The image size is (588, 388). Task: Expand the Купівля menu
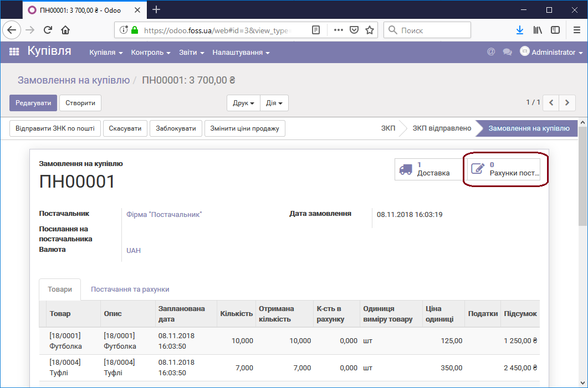coord(106,53)
